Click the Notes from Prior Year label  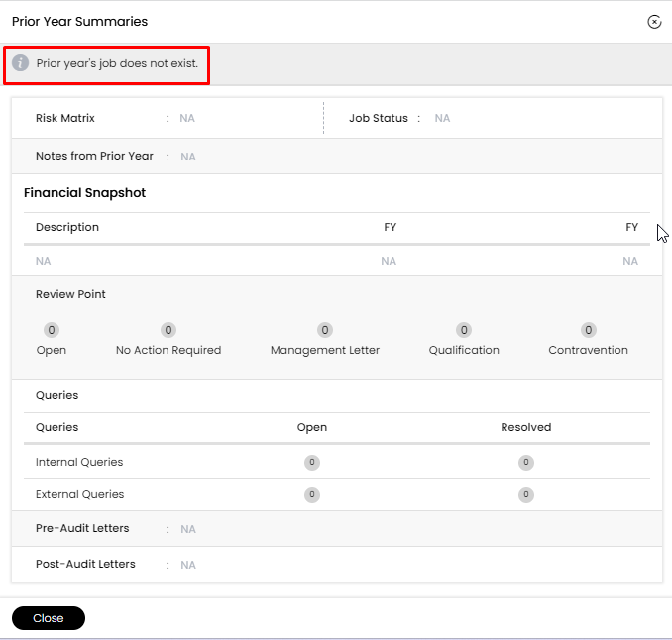pyautogui.click(x=94, y=156)
